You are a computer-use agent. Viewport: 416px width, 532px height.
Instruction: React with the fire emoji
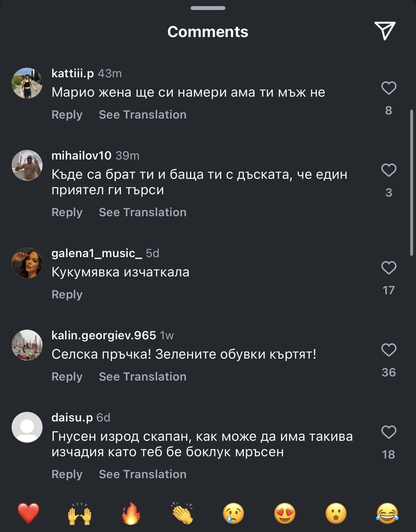[x=131, y=513]
